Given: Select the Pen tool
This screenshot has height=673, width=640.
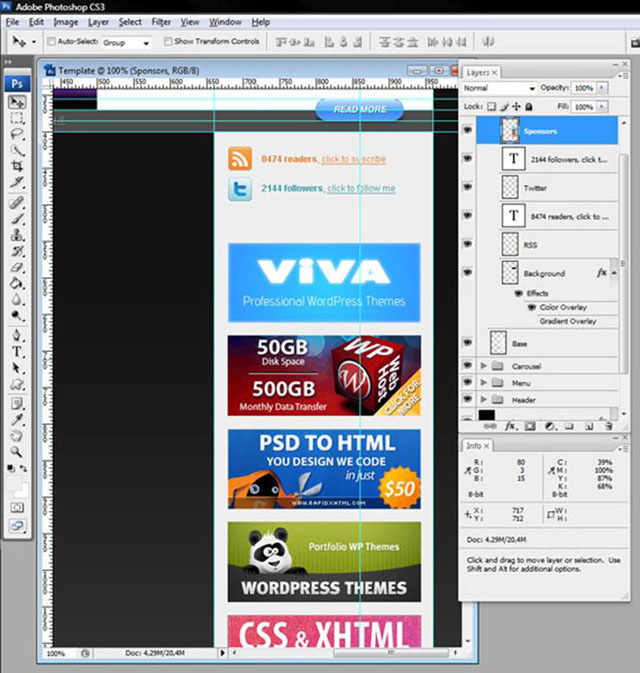Looking at the screenshot, I should (17, 335).
